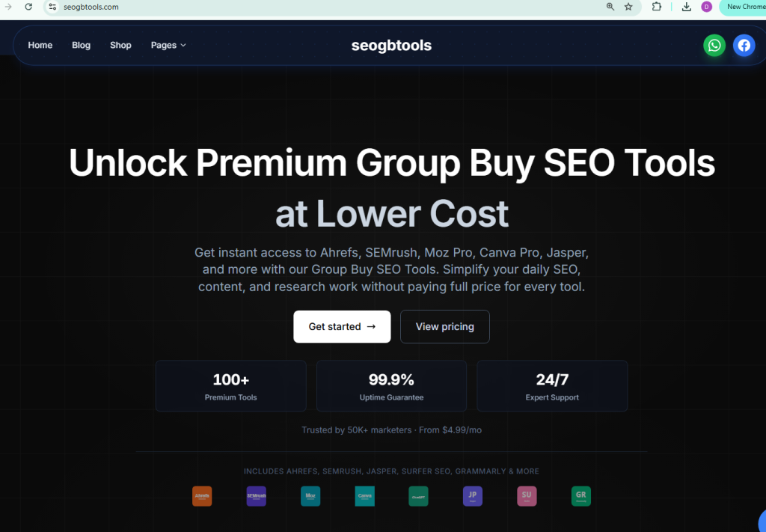Open the Chrome extensions puzzle icon
The image size is (766, 532).
click(x=657, y=7)
